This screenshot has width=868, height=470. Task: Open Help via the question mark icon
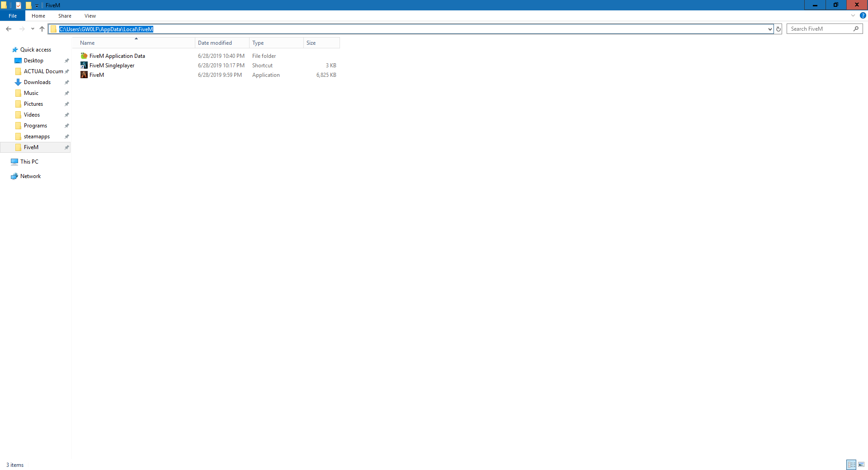tap(863, 15)
